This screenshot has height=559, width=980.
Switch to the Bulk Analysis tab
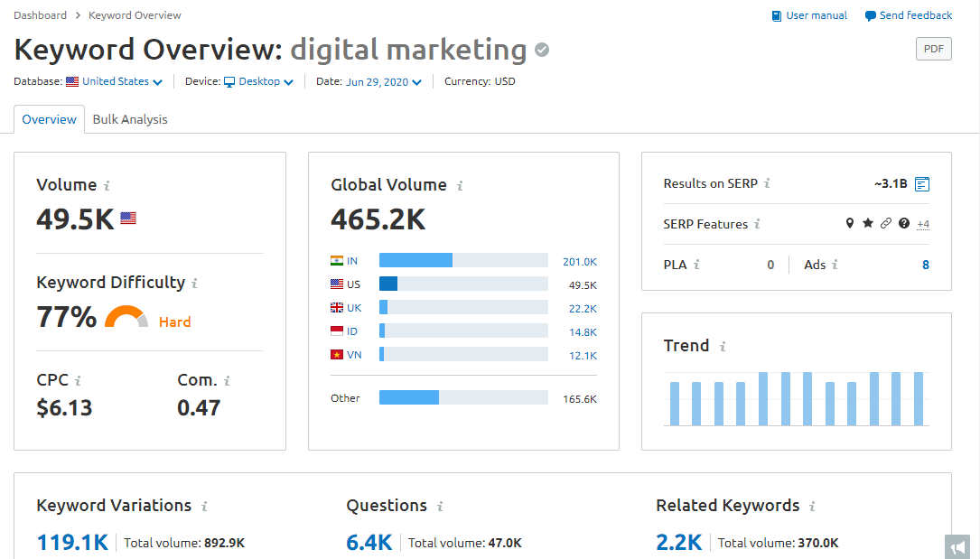pyautogui.click(x=129, y=118)
